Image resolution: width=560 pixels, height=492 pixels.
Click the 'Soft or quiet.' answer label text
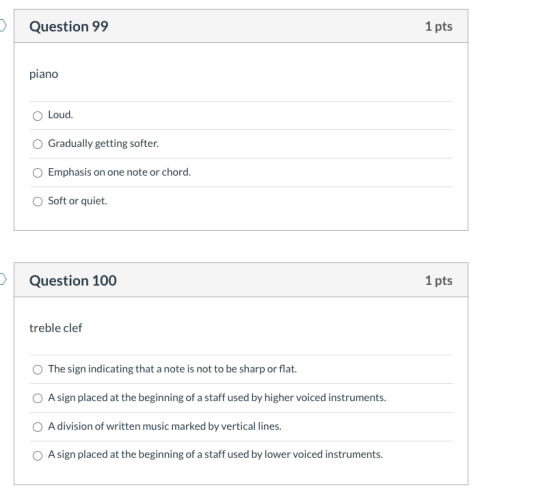[x=78, y=201]
